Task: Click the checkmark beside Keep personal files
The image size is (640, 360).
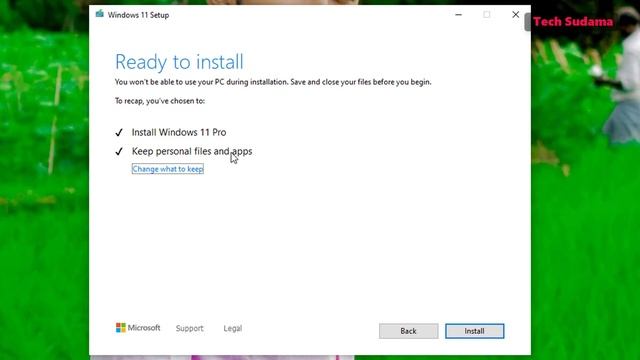Action: click(119, 151)
